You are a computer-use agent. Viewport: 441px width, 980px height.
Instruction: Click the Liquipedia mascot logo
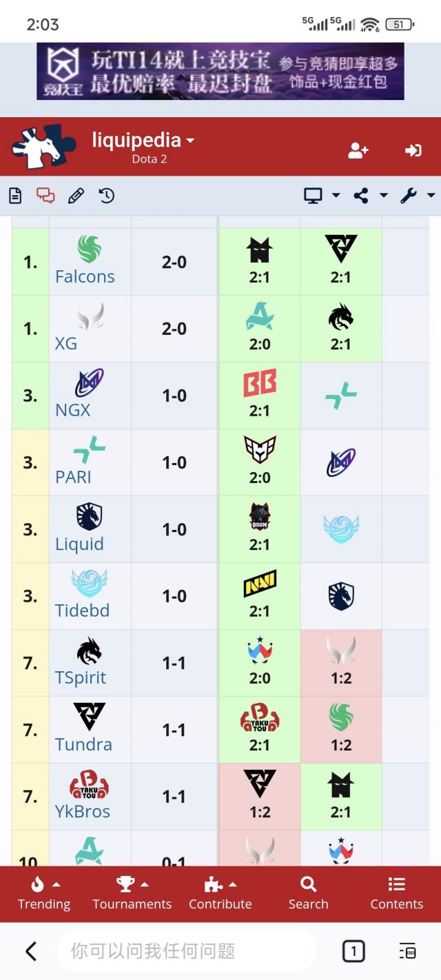point(38,146)
